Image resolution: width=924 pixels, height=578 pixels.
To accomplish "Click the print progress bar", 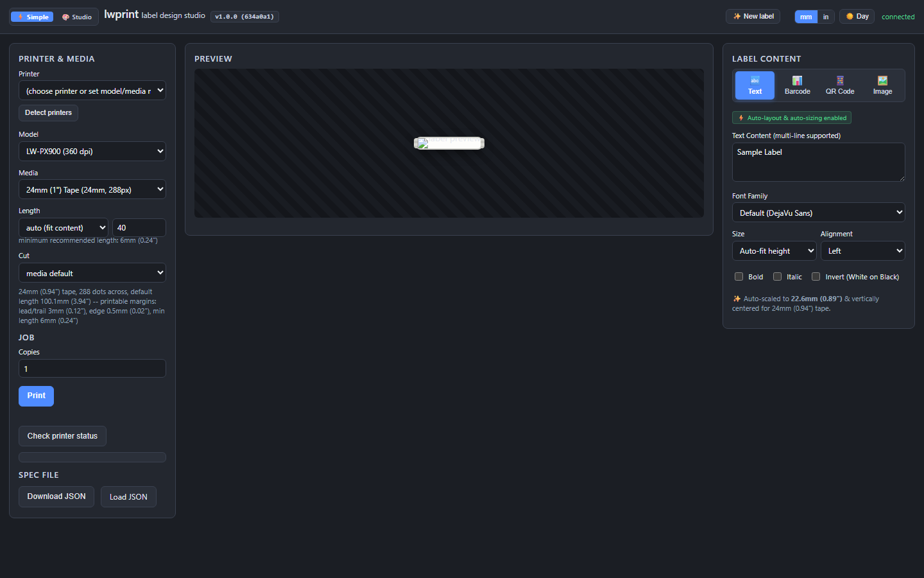I will pyautogui.click(x=92, y=457).
